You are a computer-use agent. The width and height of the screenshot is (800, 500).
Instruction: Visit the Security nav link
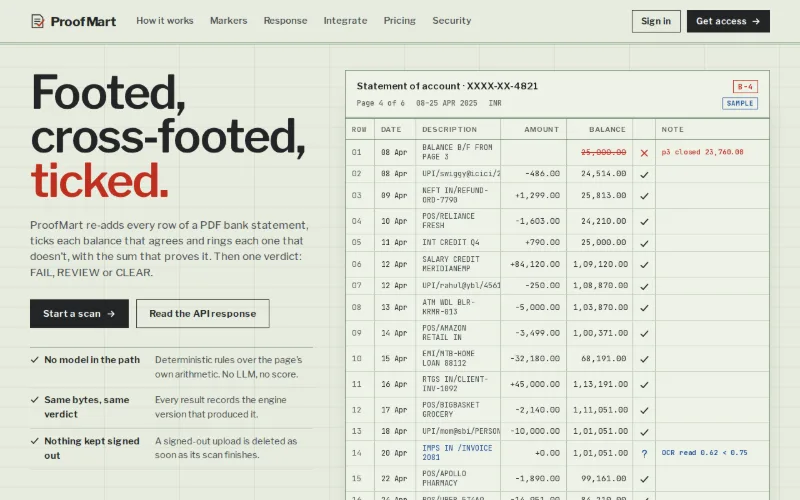(452, 21)
